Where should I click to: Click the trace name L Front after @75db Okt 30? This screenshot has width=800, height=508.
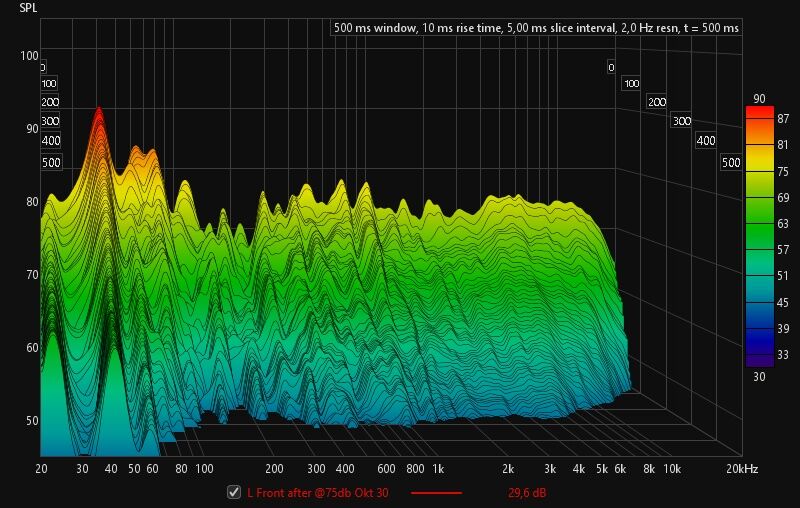pyautogui.click(x=317, y=493)
